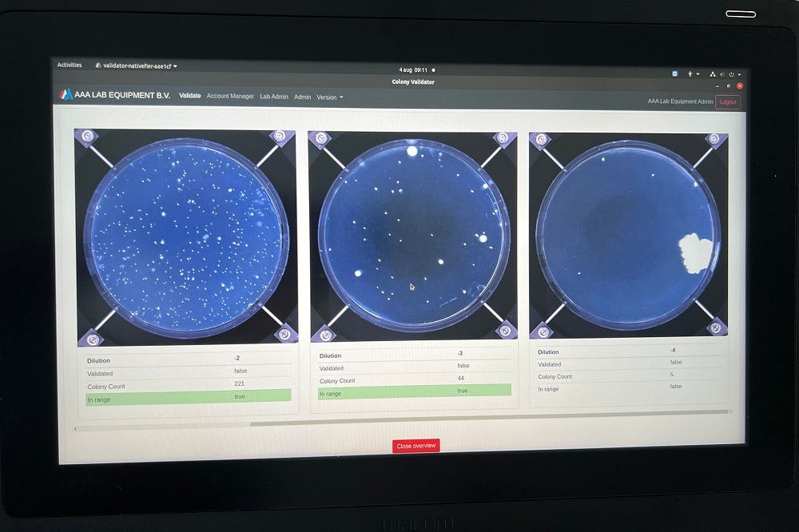Click the blue system tray app icon
Image resolution: width=799 pixels, height=532 pixels.
pyautogui.click(x=675, y=73)
